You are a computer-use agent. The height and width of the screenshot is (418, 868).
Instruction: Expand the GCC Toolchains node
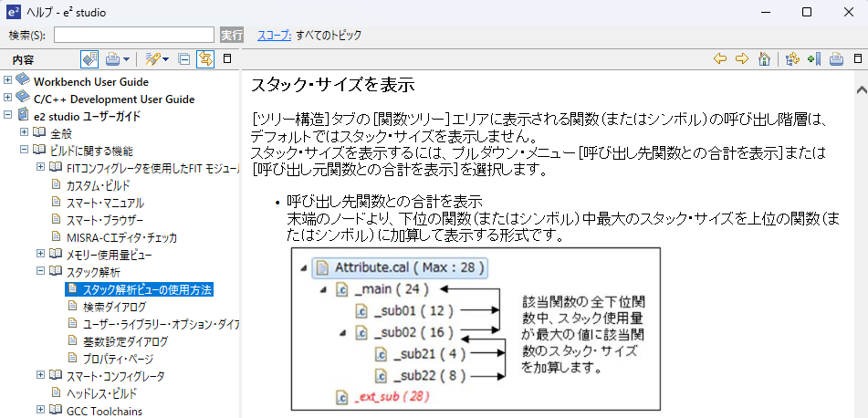tap(40, 410)
